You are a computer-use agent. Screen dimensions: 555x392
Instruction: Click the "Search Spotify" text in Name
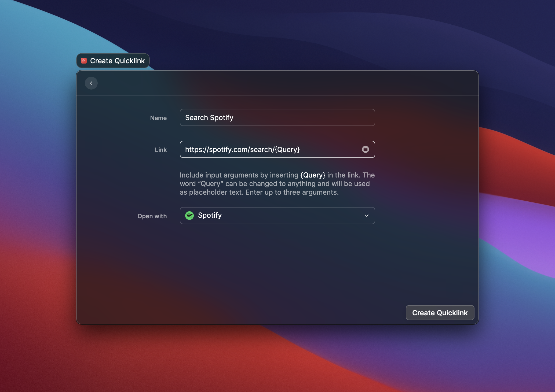coord(209,117)
